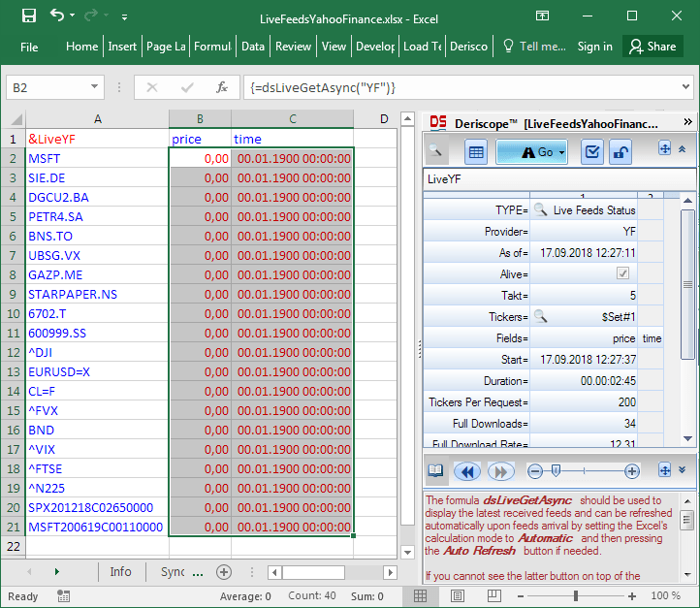
Task: Select cell with ticker EURUSD=X
Action: coord(97,371)
